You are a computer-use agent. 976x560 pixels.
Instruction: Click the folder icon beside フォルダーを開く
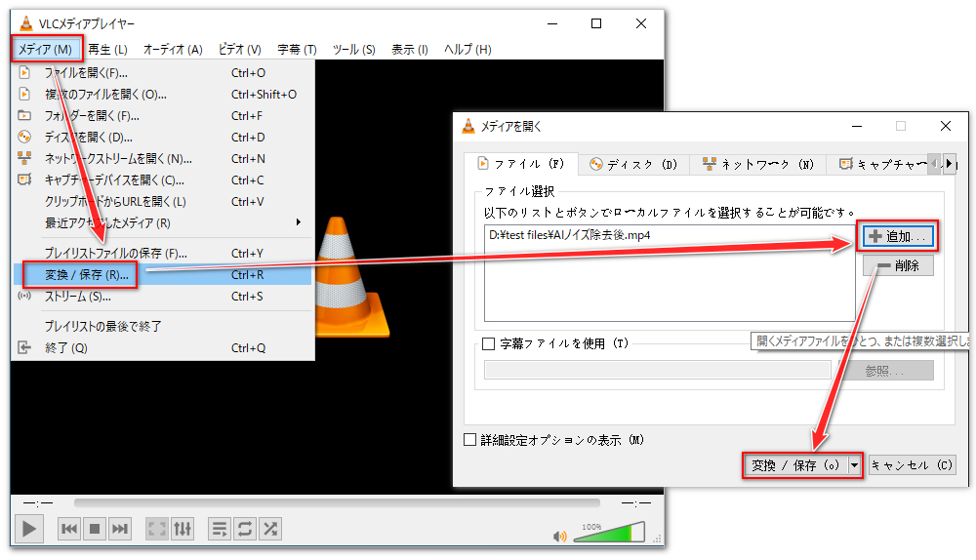pyautogui.click(x=24, y=115)
